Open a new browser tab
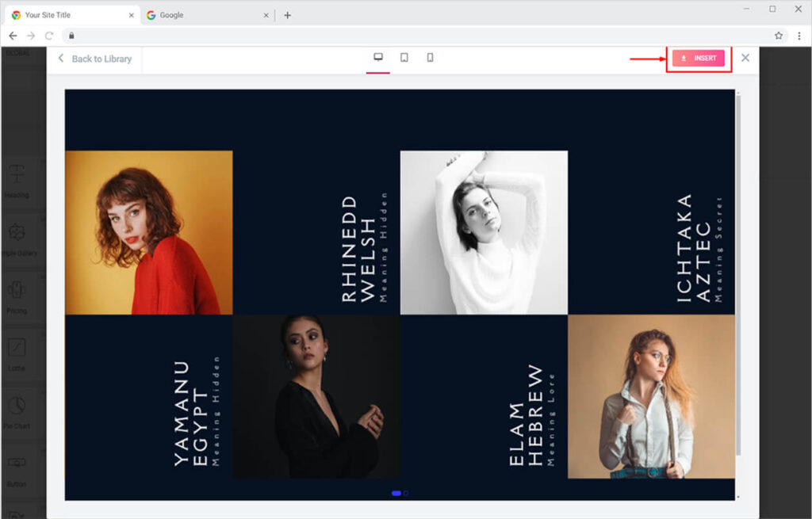The image size is (812, 519). click(x=287, y=15)
